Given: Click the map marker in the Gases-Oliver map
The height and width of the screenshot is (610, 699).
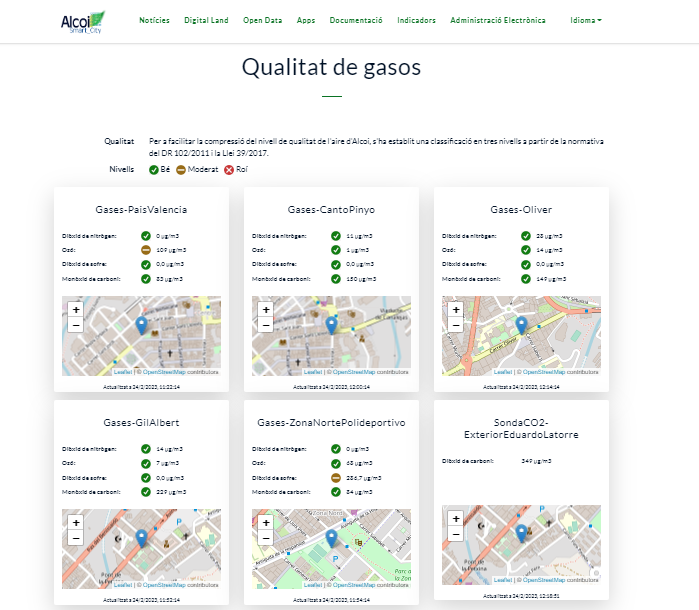Looking at the screenshot, I should [x=521, y=324].
